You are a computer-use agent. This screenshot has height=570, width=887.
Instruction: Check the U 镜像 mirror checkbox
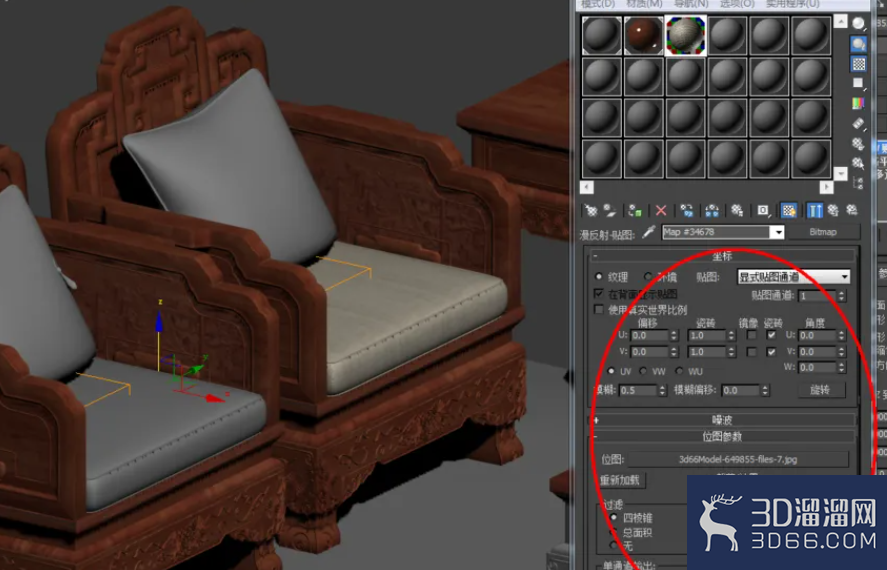pos(751,335)
